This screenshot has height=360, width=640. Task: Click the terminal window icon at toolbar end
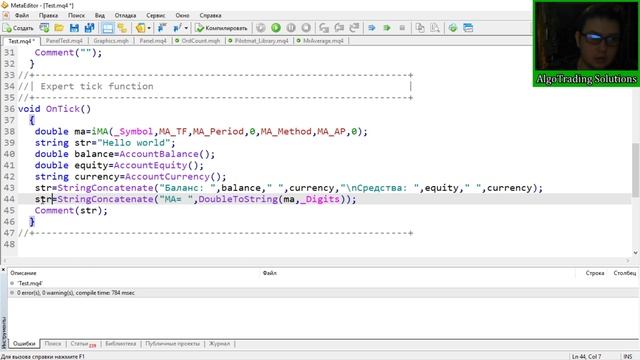(x=468, y=28)
